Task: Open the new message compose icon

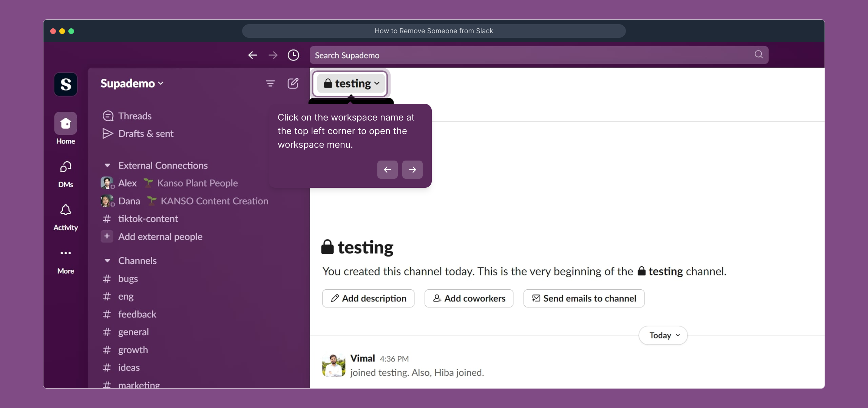Action: [x=293, y=83]
